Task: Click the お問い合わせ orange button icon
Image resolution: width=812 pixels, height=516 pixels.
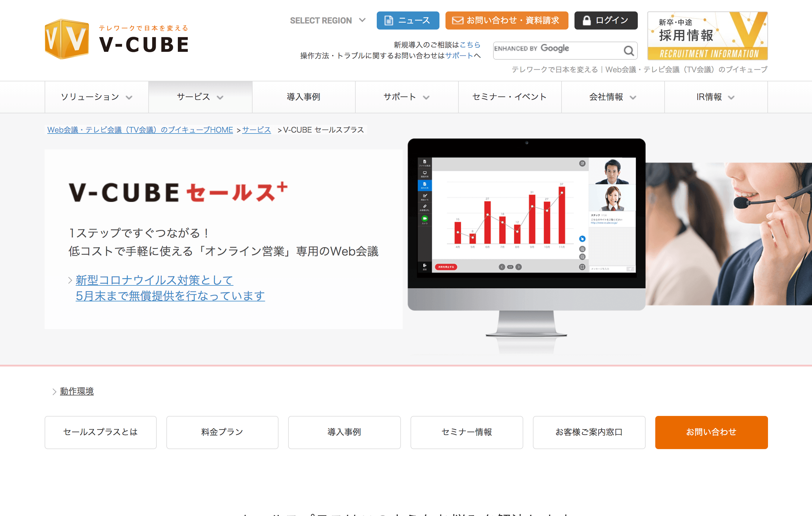Action: point(710,431)
